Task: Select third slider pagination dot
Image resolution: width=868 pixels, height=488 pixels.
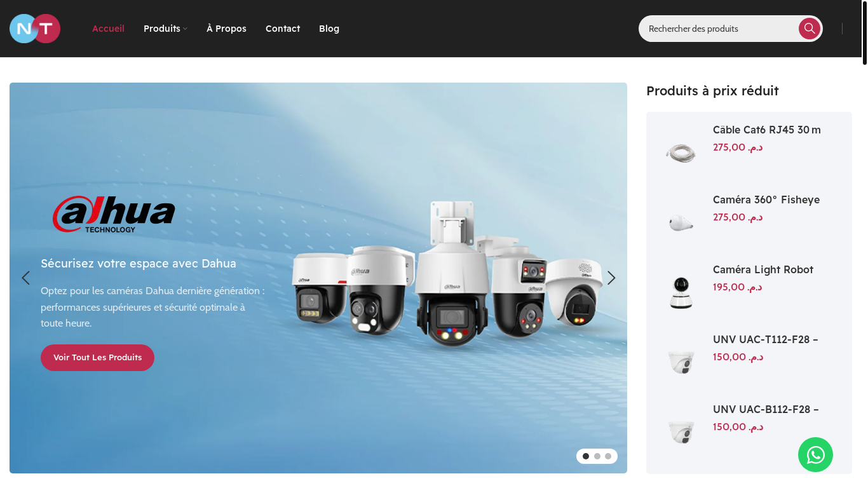Action: [x=608, y=456]
